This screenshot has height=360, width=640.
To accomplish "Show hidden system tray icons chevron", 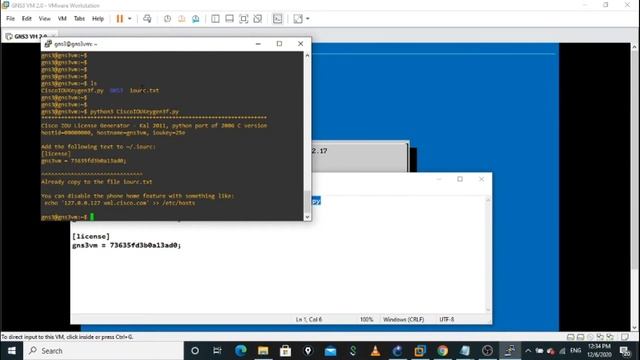I will [x=528, y=351].
